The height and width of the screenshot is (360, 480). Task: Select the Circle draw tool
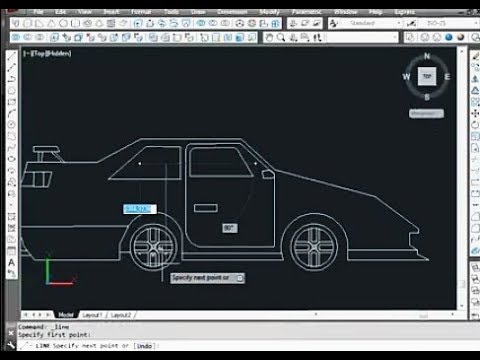12,124
